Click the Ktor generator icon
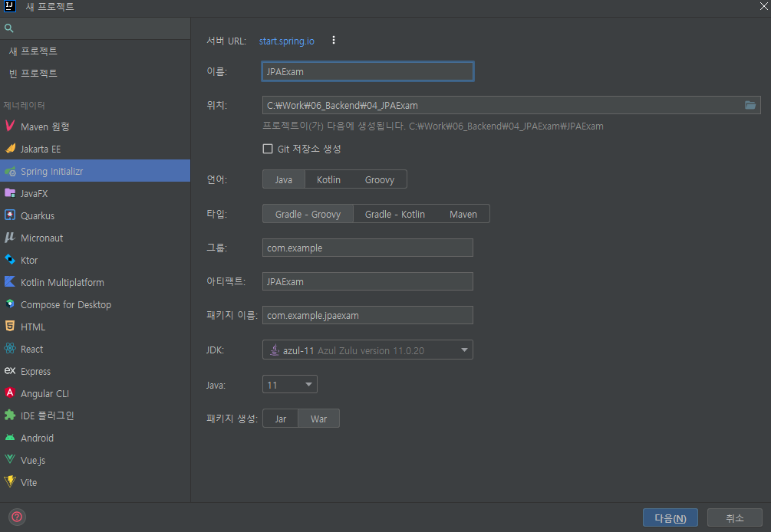This screenshot has width=771, height=532. pos(10,259)
